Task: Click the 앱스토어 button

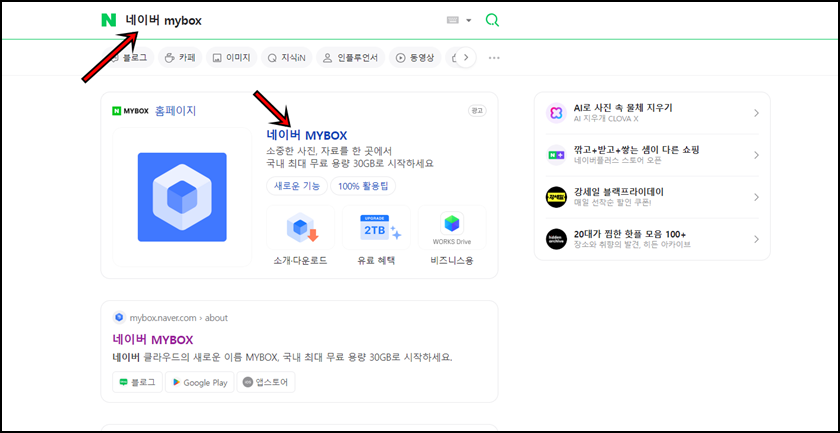Action: (x=266, y=382)
